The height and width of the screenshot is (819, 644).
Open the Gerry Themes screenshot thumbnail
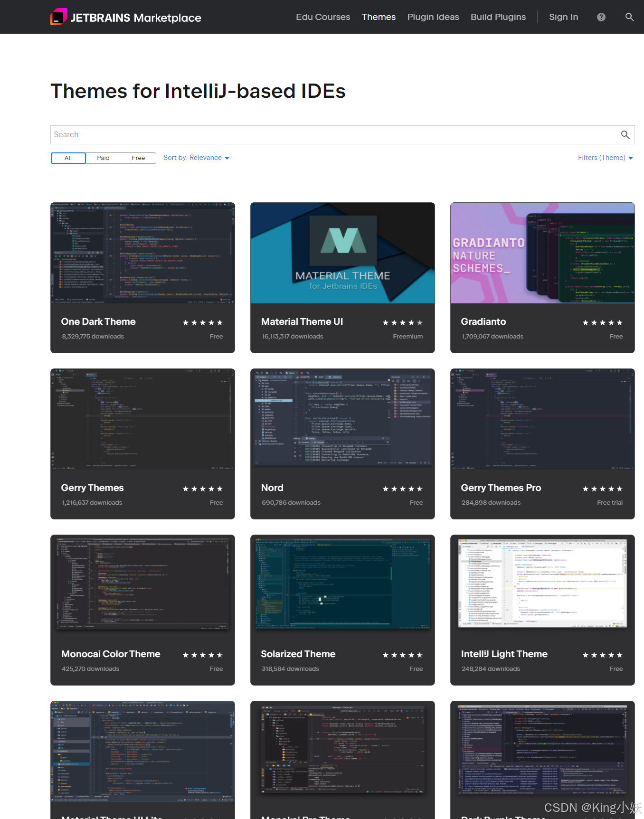[x=142, y=419]
